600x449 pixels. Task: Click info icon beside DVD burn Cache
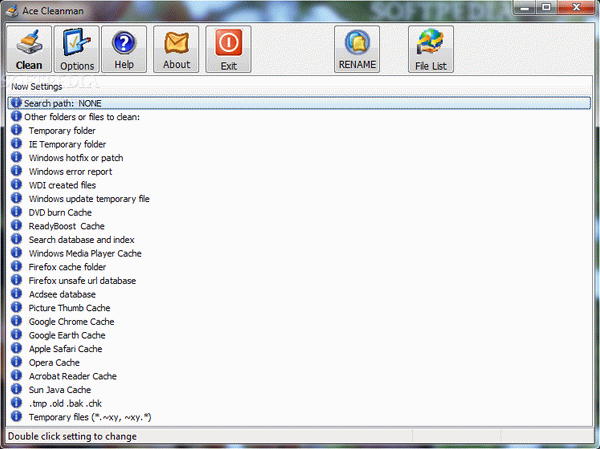[16, 212]
